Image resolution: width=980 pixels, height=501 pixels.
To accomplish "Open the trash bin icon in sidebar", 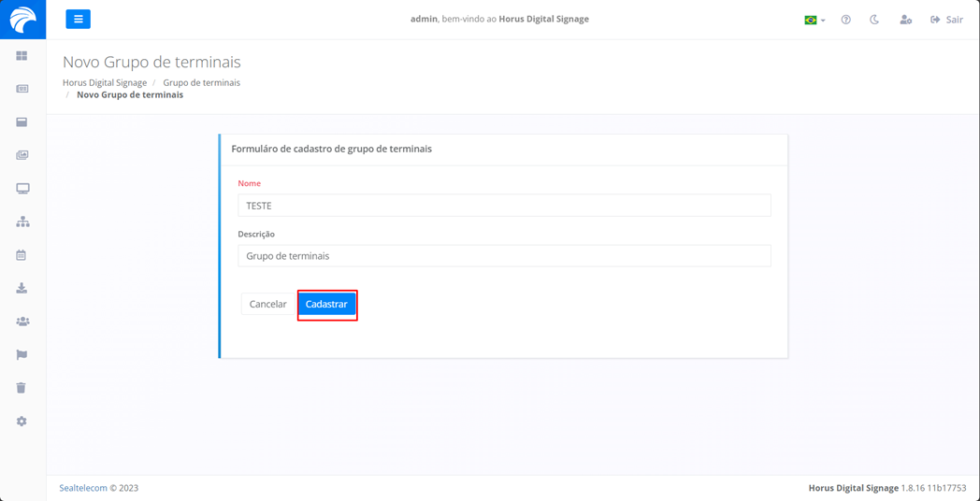I will click(22, 388).
